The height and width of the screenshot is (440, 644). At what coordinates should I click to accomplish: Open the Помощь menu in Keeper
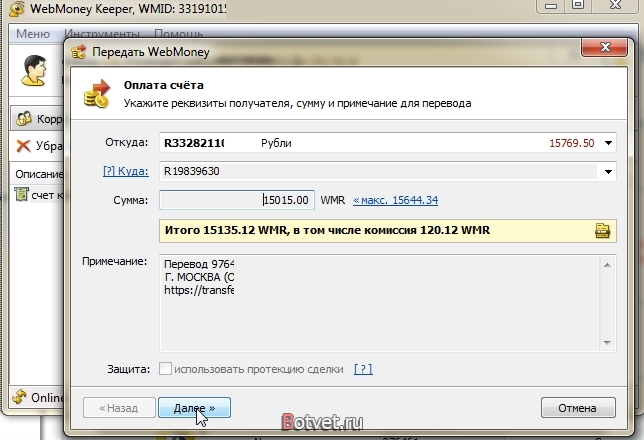pos(178,33)
